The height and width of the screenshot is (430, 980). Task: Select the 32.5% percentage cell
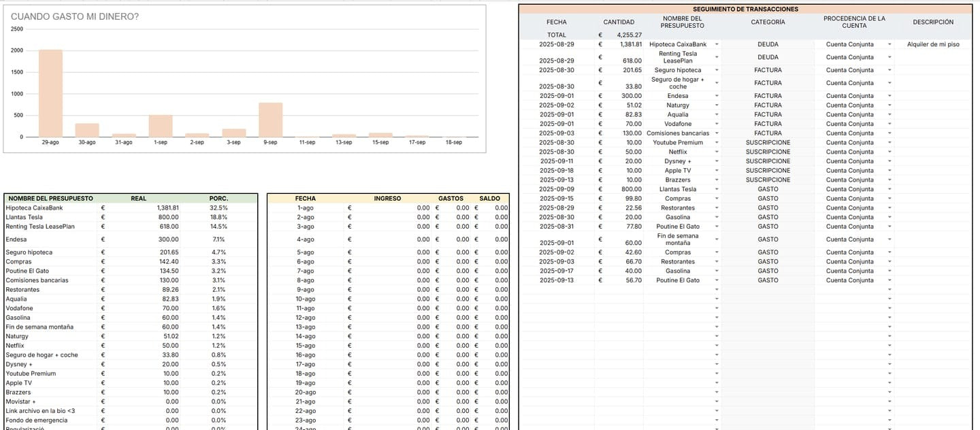218,208
